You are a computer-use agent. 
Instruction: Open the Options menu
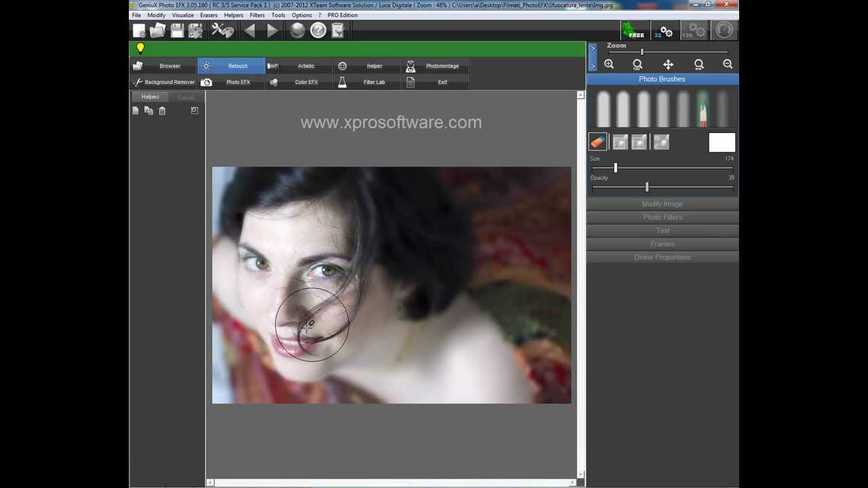[x=302, y=15]
